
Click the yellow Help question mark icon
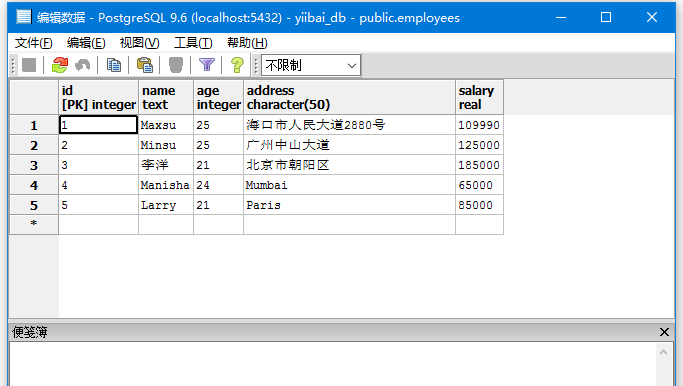coord(237,65)
